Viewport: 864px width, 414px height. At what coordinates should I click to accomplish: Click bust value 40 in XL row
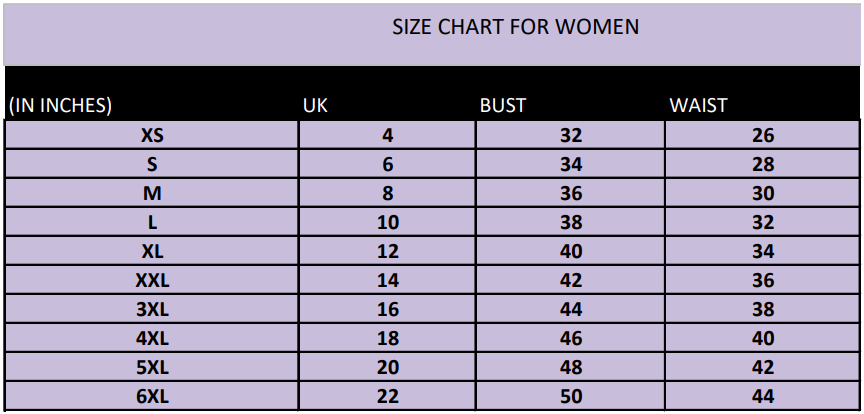(571, 252)
